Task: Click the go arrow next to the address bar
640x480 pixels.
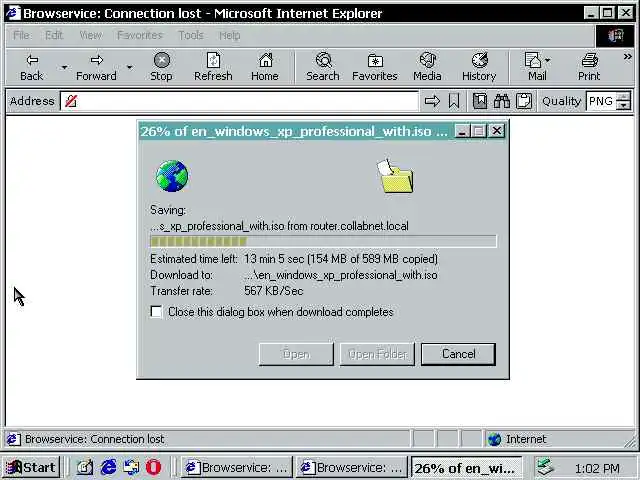Action: [x=432, y=101]
